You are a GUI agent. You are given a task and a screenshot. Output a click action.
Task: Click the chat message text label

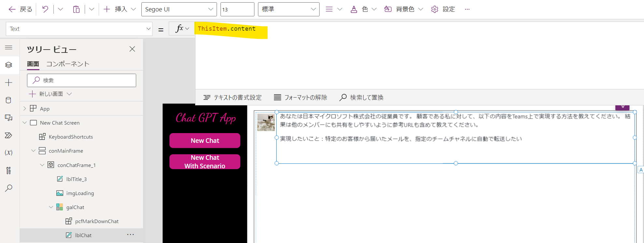tap(455, 137)
